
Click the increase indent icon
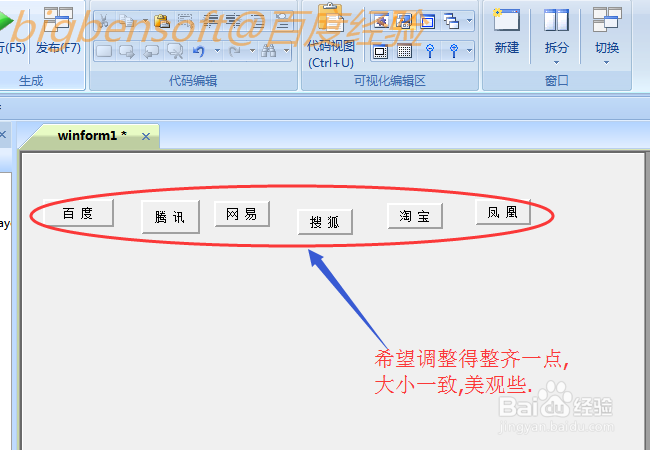click(211, 21)
